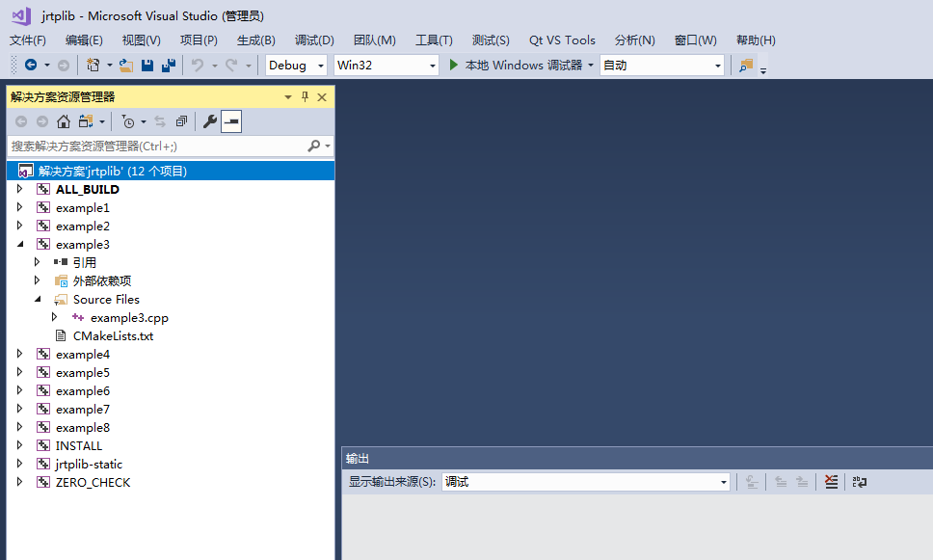
Task: Click the Save icon in toolbar
Action: coord(147,65)
